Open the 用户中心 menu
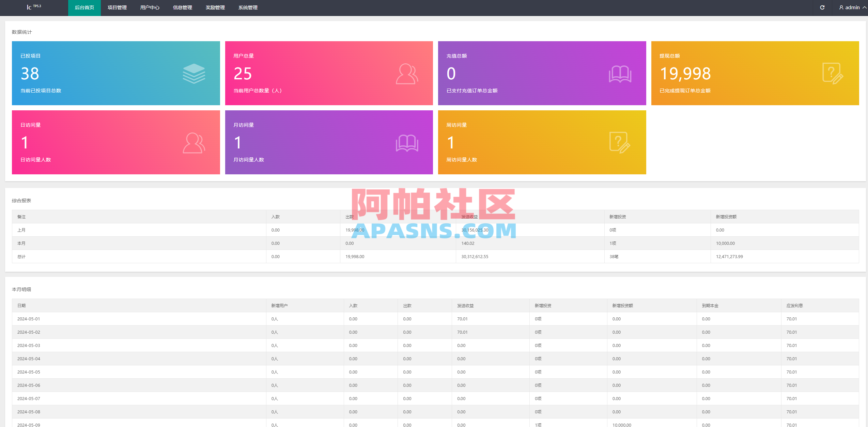 [x=150, y=7]
